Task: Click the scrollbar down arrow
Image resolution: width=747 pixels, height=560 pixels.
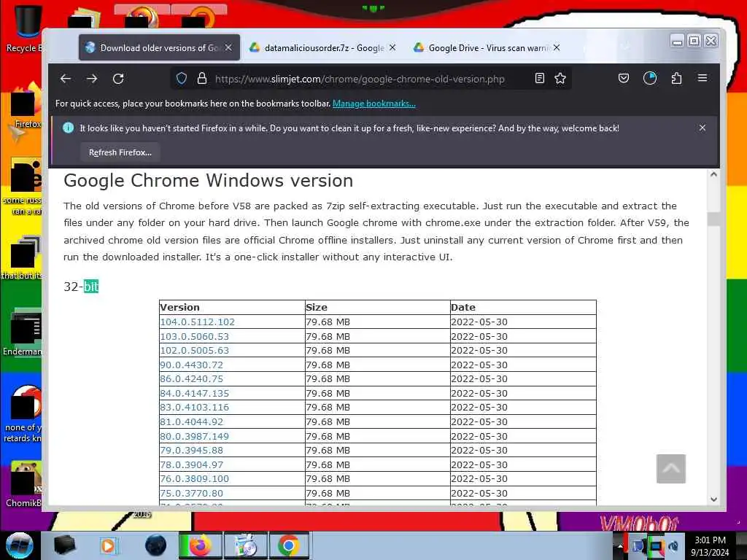Action: [713, 499]
